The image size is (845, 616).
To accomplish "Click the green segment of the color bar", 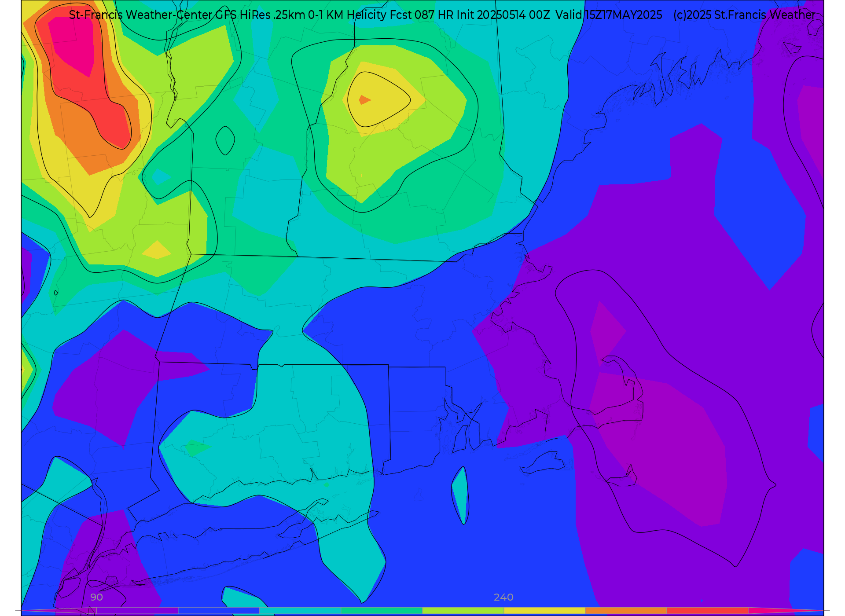I will pyautogui.click(x=382, y=610).
